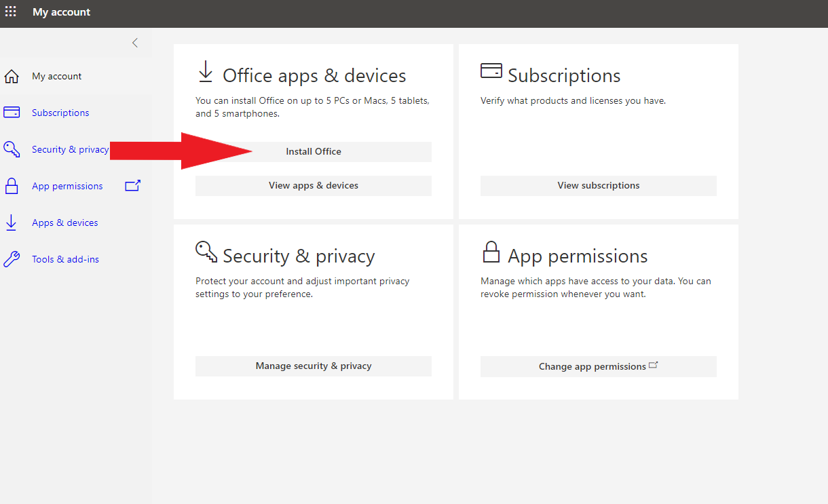Click the View apps & devices button
This screenshot has height=504, width=828.
click(313, 186)
